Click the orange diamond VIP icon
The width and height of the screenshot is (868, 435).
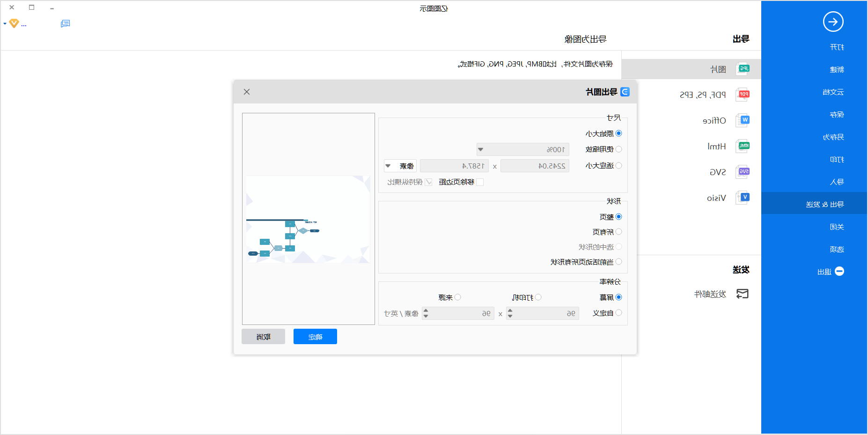14,23
